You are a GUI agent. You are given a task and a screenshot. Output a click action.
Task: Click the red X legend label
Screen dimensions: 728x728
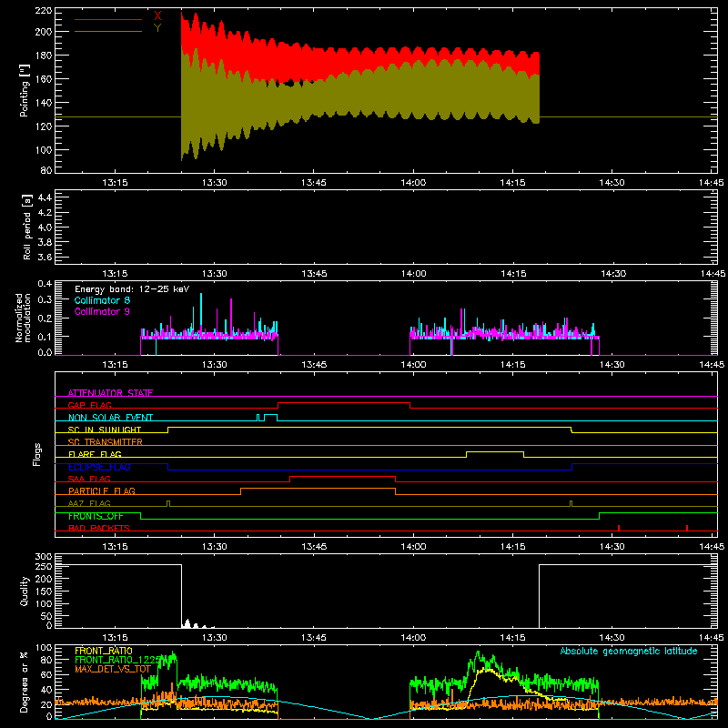point(157,16)
